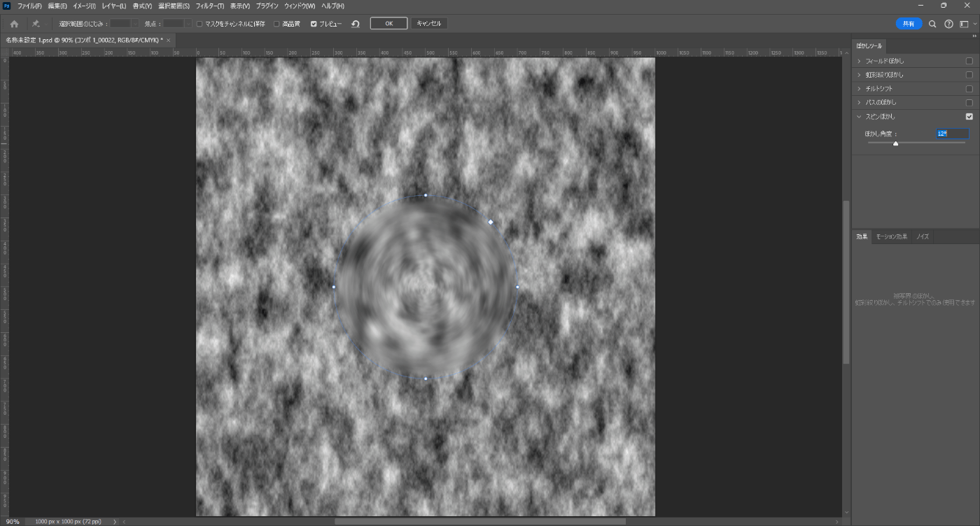Click the diamond roundness handle on blur ring

tap(491, 222)
